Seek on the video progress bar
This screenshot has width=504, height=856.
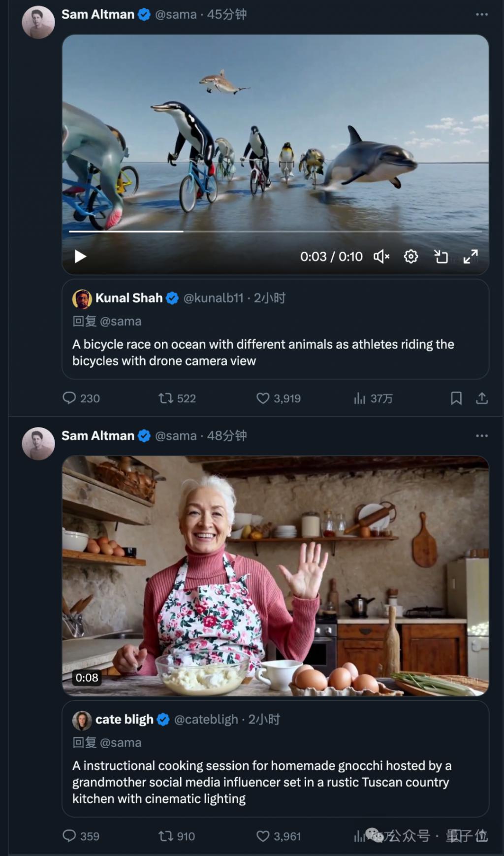click(x=275, y=231)
